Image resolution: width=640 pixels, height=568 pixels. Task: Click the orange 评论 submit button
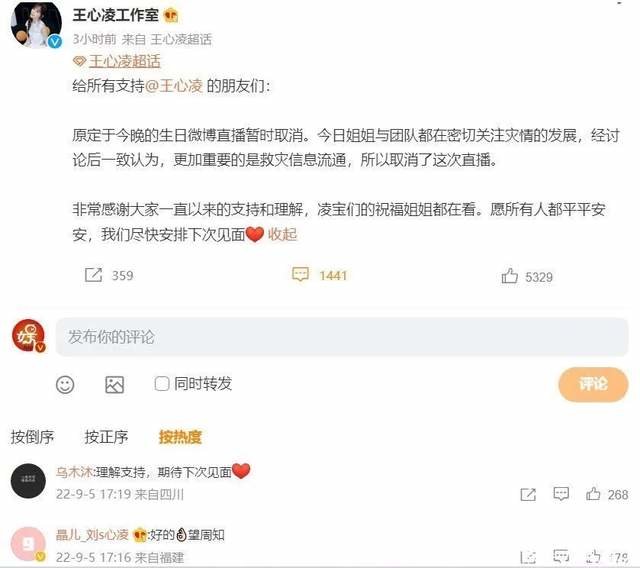pos(593,384)
